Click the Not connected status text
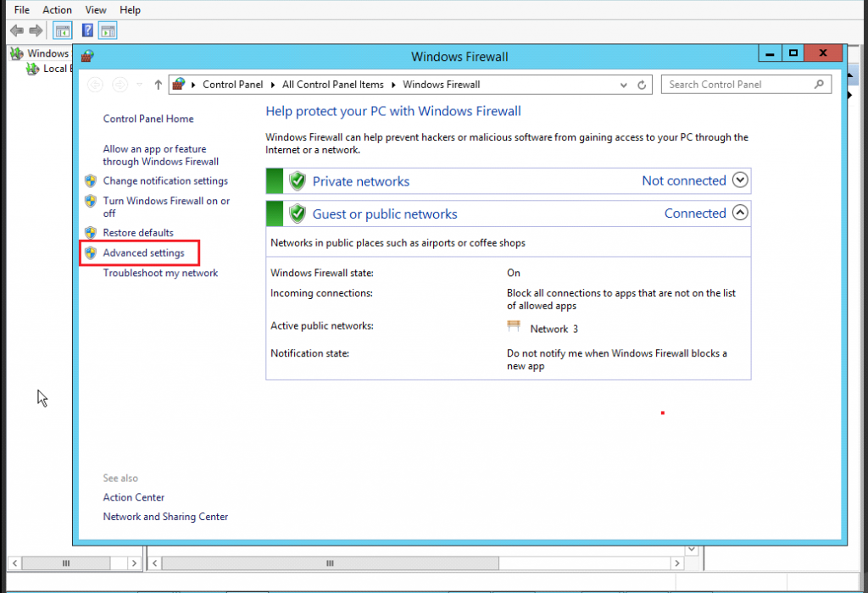The image size is (868, 593). click(684, 180)
